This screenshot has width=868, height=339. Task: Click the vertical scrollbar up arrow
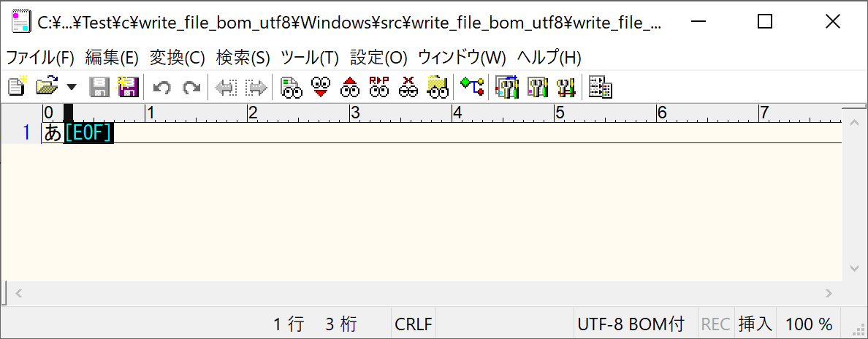click(854, 122)
